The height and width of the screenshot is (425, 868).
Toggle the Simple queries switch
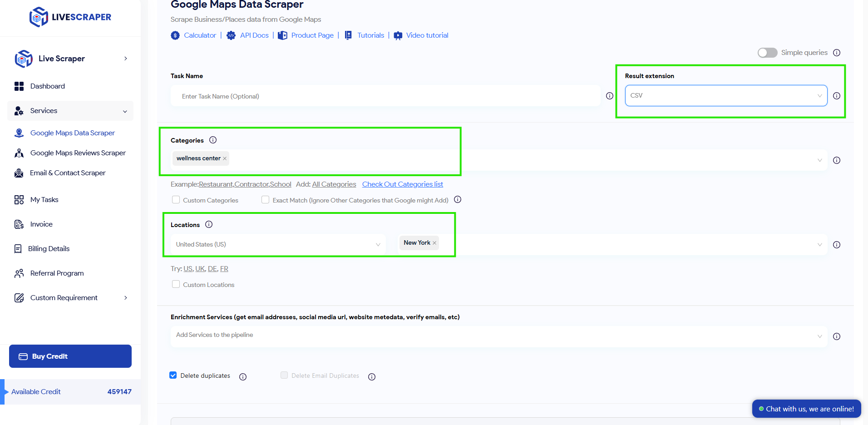(x=767, y=53)
